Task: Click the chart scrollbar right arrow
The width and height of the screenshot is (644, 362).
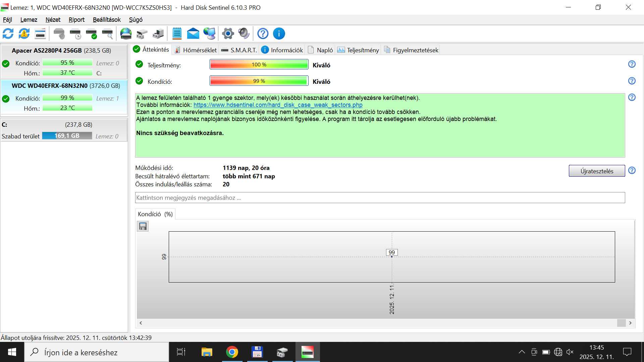Action: 630,323
